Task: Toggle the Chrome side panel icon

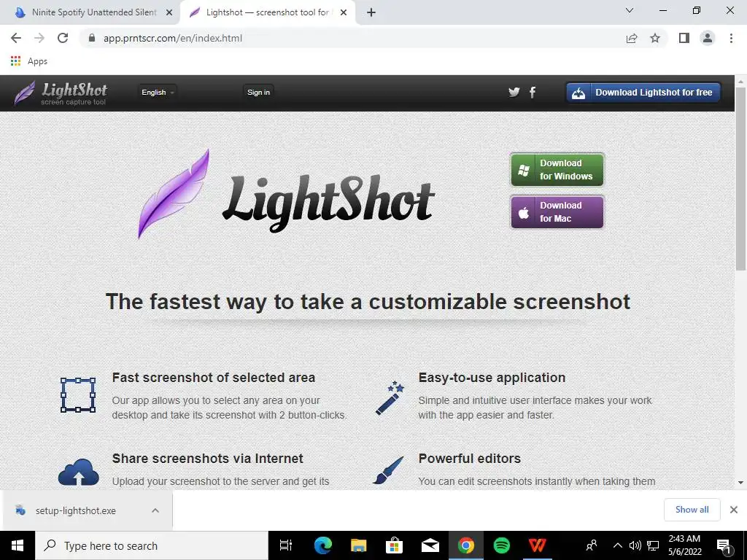Action: coord(684,38)
